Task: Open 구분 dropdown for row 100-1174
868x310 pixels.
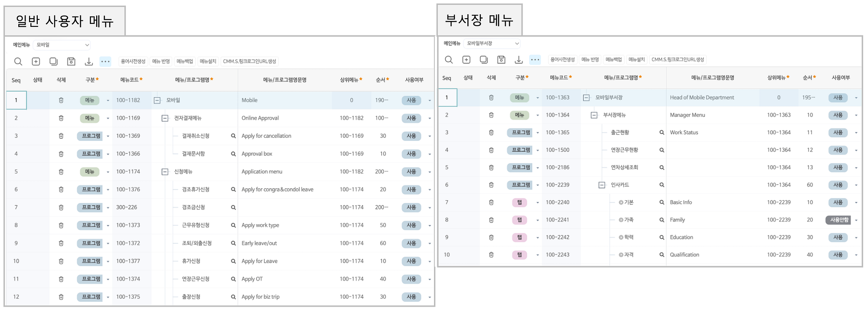Action: [108, 172]
